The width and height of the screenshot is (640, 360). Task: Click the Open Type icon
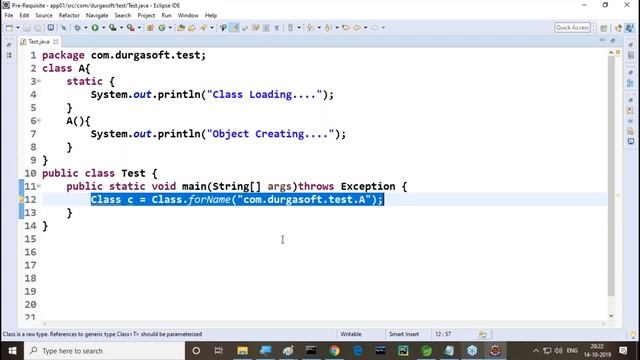(x=181, y=28)
